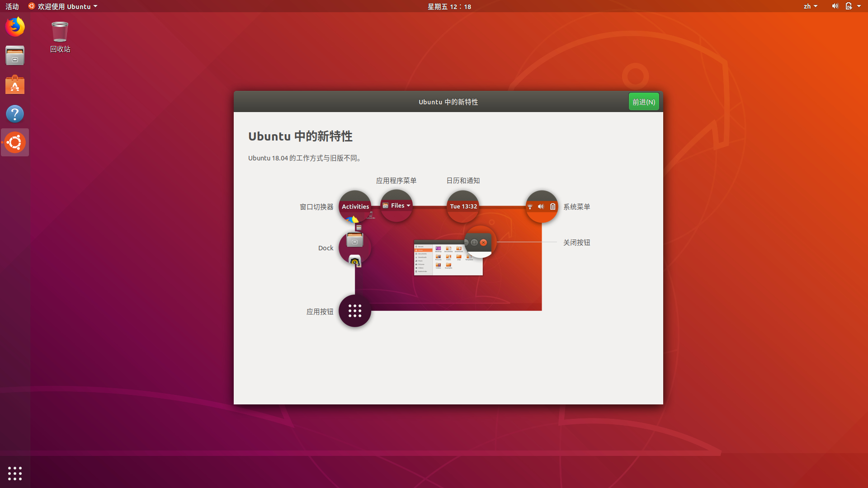This screenshot has width=868, height=488.
Task: Open system menu dropdown arrow
Action: pos(859,6)
